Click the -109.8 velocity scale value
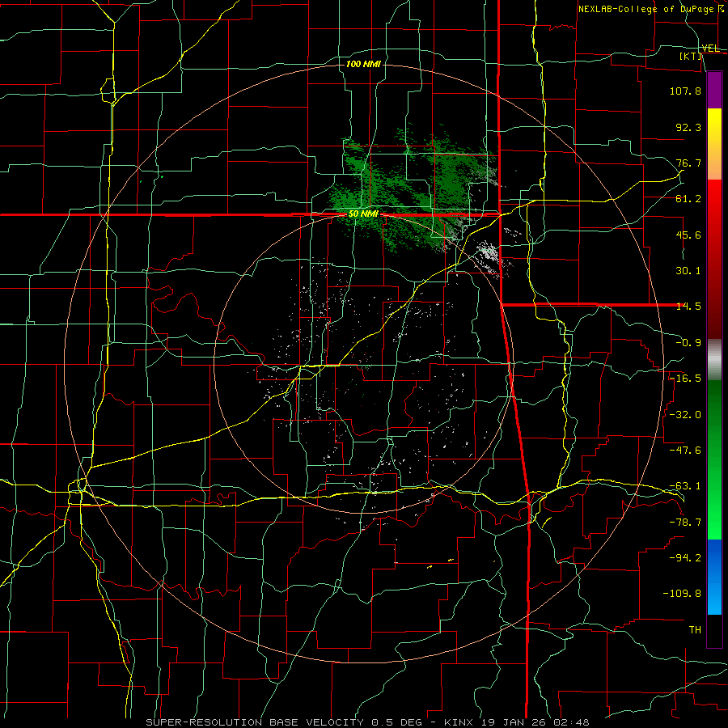The width and height of the screenshot is (728, 728). click(682, 594)
